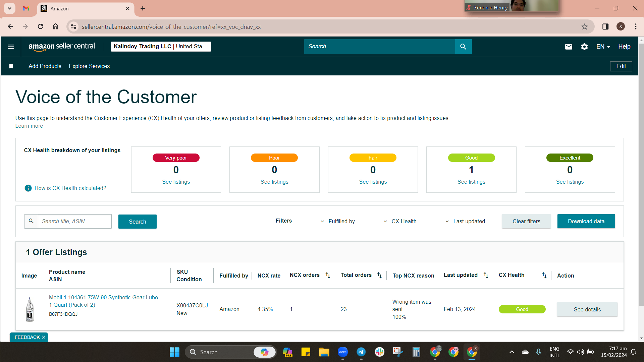See listings under Excellent
This screenshot has height=362, width=644.
[x=570, y=182]
